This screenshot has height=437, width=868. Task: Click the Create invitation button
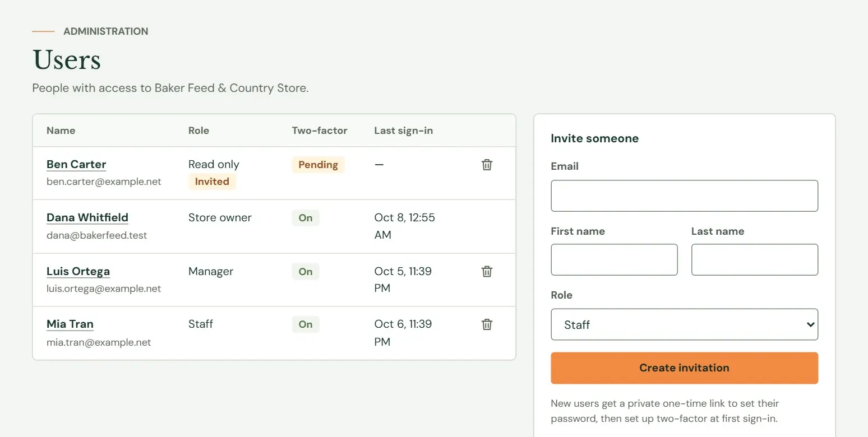[684, 368]
